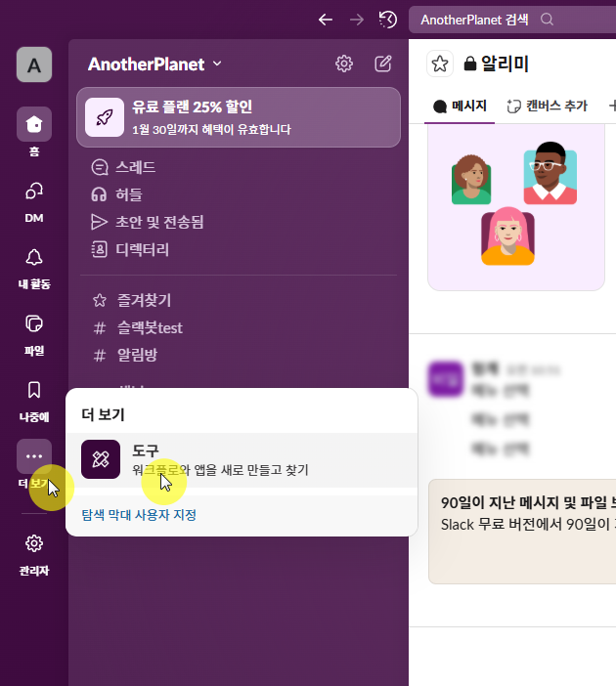Click the lock icon next to 알리미

point(469,64)
